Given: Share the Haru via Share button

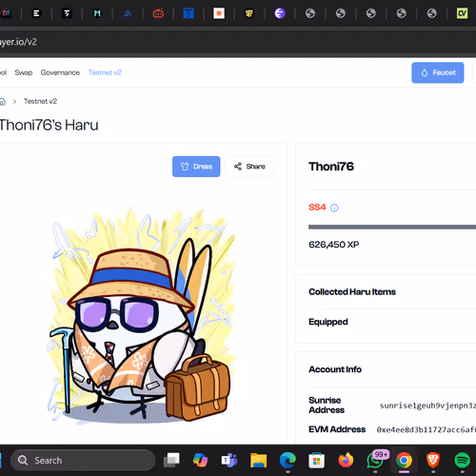Looking at the screenshot, I should (249, 167).
